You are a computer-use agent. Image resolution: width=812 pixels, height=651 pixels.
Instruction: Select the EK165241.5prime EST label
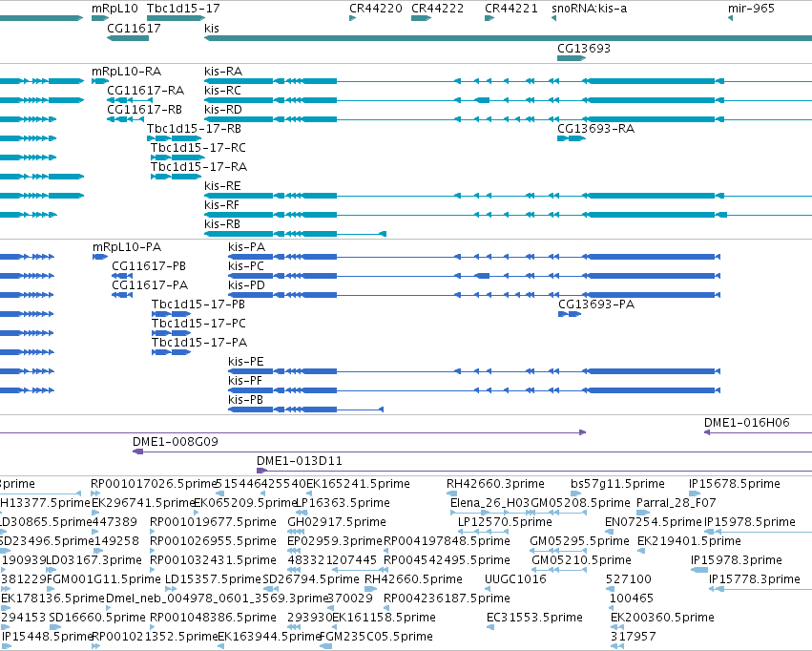(x=359, y=483)
